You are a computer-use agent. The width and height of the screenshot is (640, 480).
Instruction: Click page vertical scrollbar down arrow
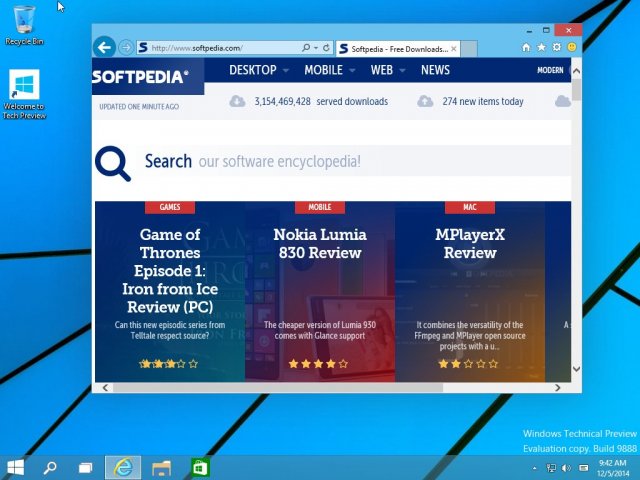pyautogui.click(x=576, y=369)
